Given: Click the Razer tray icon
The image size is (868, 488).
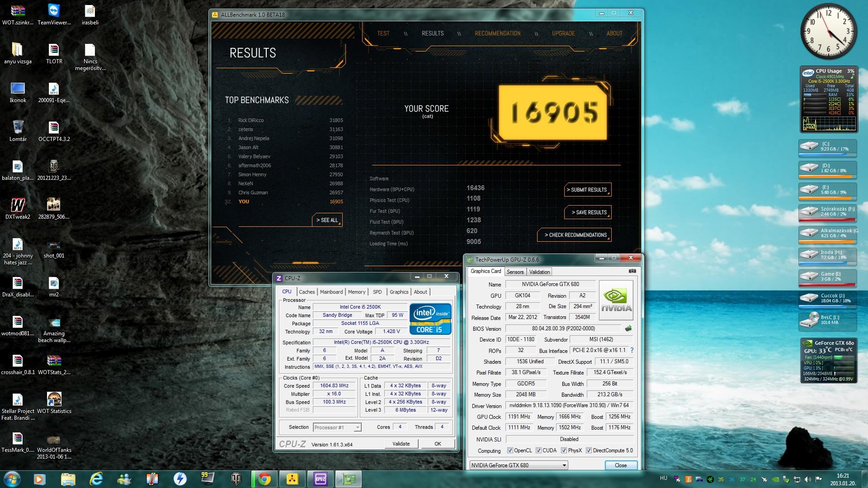Looking at the screenshot, I should pos(710,479).
